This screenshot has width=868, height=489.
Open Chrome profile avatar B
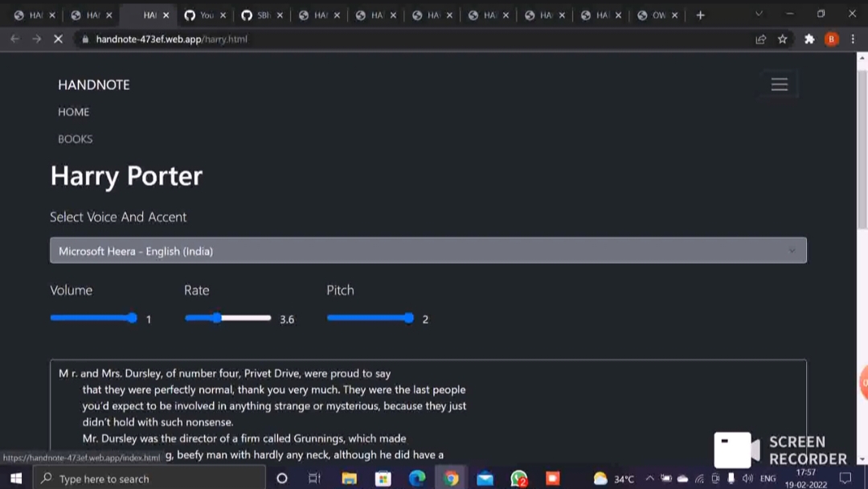pos(831,39)
